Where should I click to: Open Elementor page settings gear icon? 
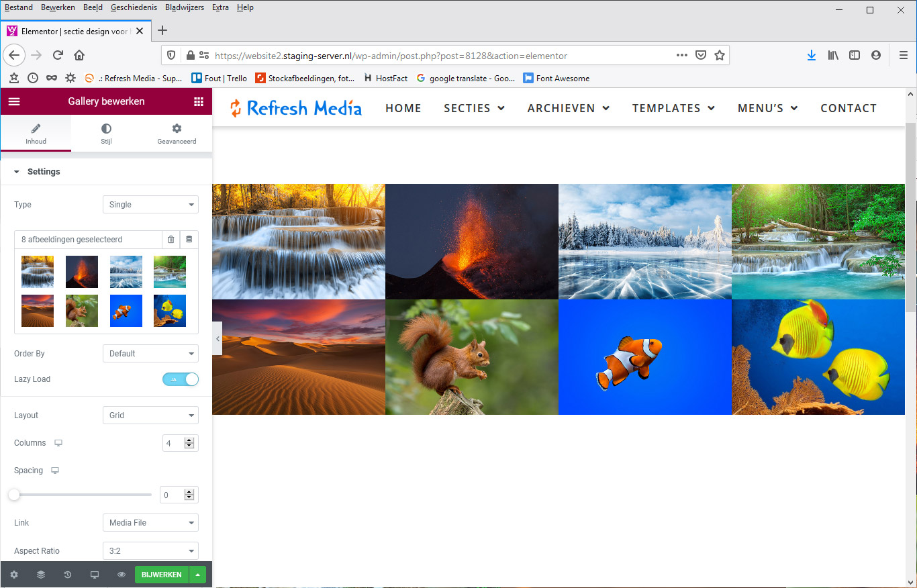coord(14,575)
